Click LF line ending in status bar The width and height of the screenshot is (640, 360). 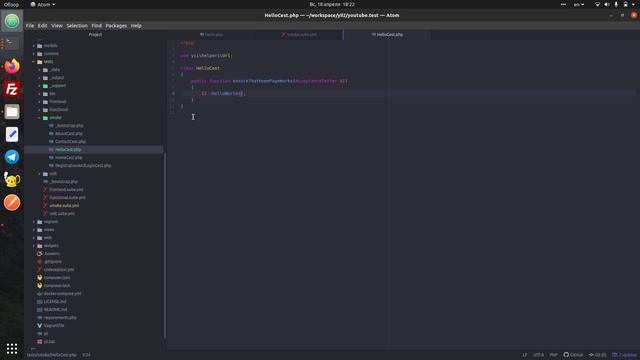(x=524, y=355)
